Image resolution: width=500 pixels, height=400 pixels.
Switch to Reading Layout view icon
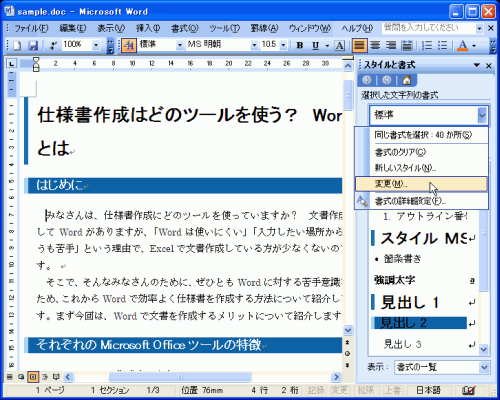56,377
